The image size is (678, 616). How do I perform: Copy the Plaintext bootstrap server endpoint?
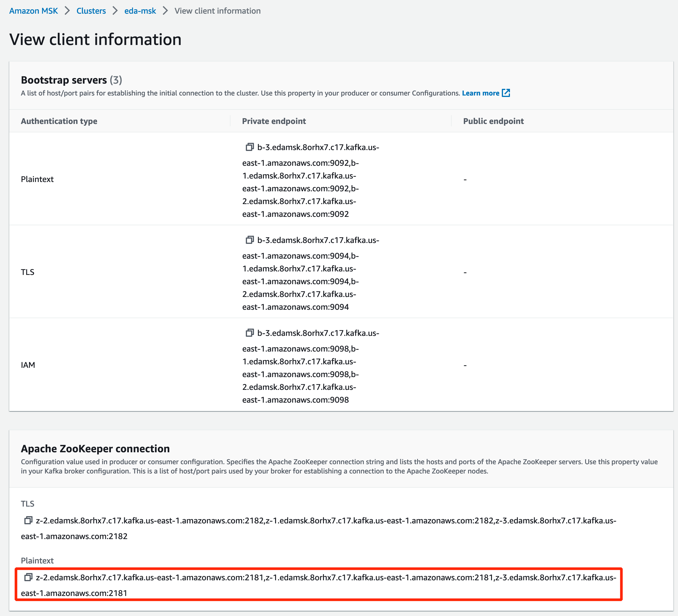[250, 147]
